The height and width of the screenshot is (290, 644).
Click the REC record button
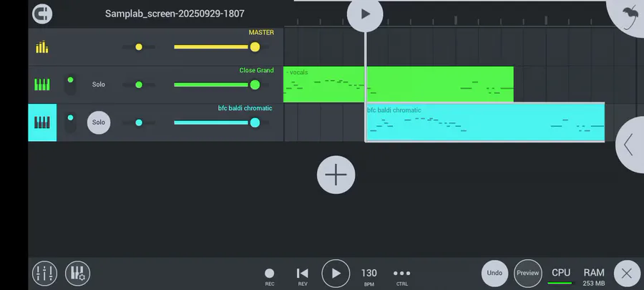(270, 276)
